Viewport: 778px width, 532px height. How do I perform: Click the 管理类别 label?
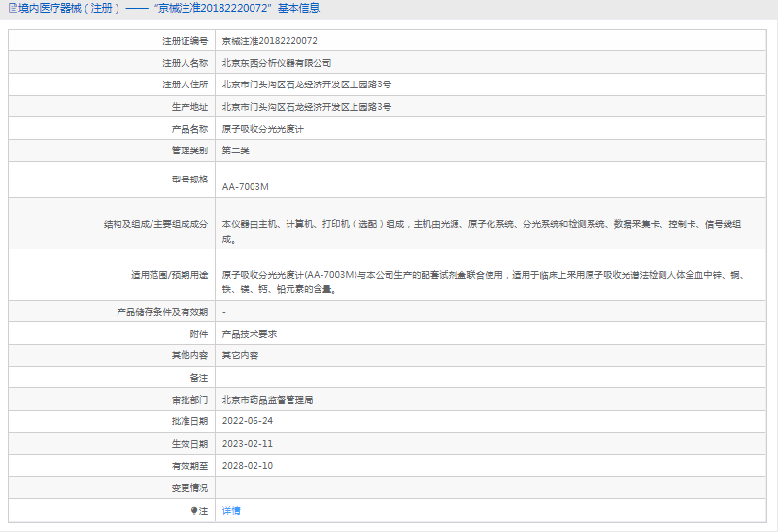point(189,150)
